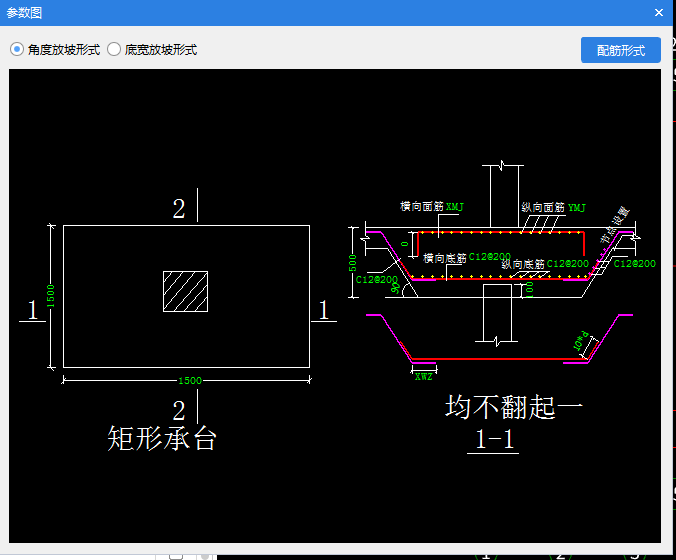
Task: Click the 1-1 section label
Action: pos(494,439)
